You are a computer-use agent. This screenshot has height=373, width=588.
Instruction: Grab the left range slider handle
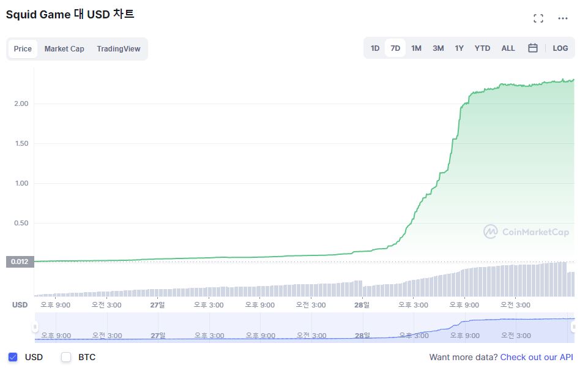tap(35, 327)
